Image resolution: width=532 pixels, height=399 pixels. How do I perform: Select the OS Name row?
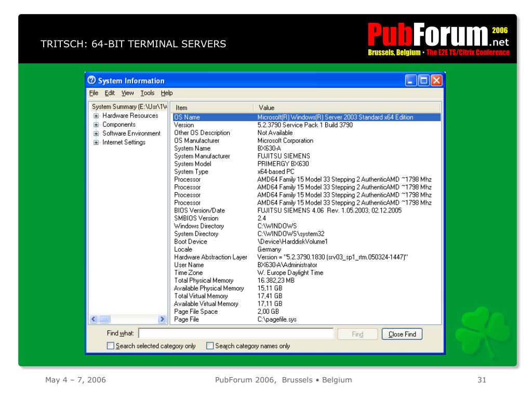pos(307,117)
